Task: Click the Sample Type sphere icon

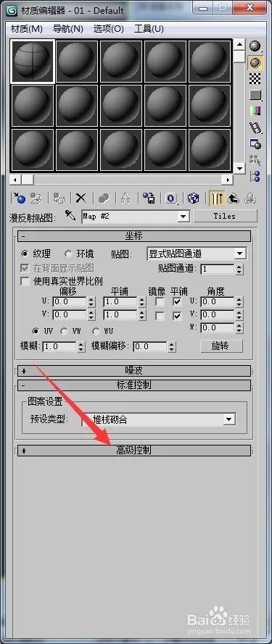Action: (x=255, y=46)
